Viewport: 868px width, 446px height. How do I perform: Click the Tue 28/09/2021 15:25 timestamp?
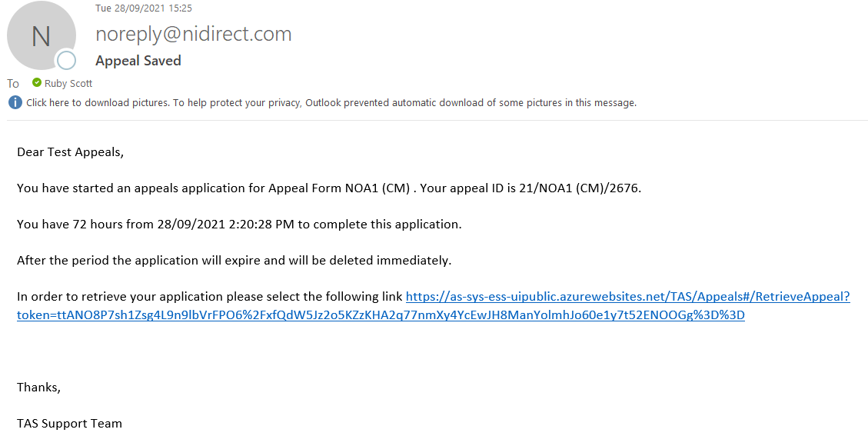pyautogui.click(x=143, y=8)
